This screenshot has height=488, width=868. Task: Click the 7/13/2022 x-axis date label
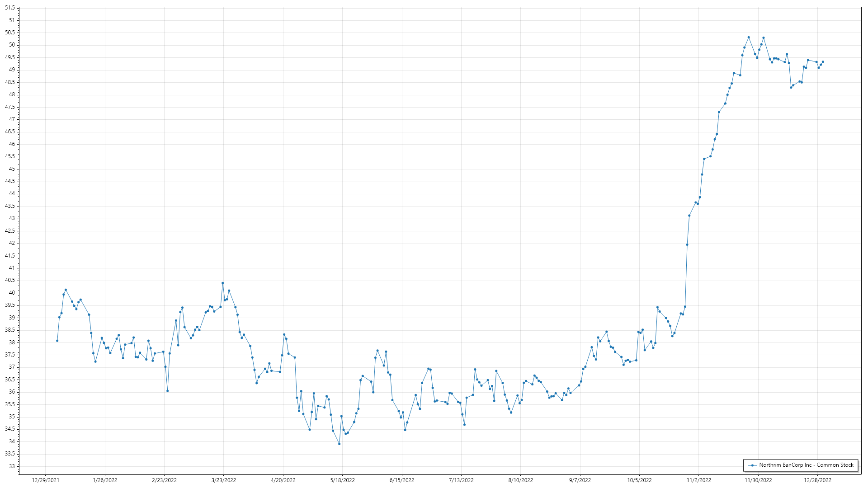(x=461, y=480)
